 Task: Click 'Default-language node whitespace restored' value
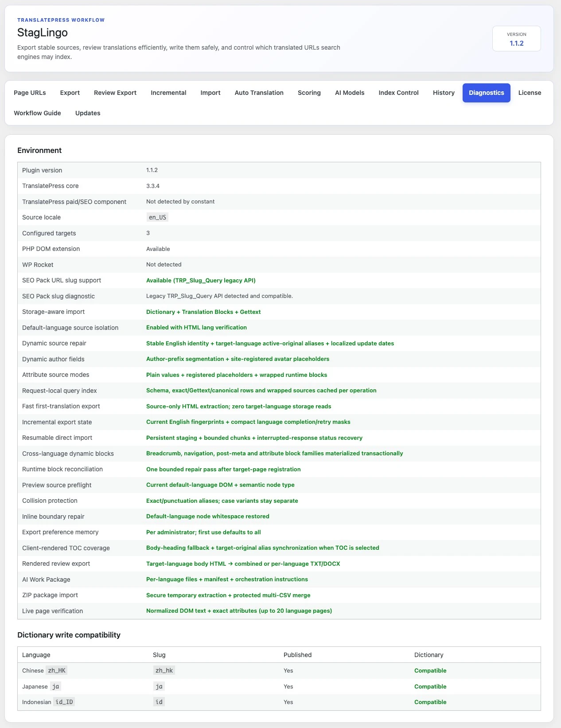pyautogui.click(x=208, y=517)
